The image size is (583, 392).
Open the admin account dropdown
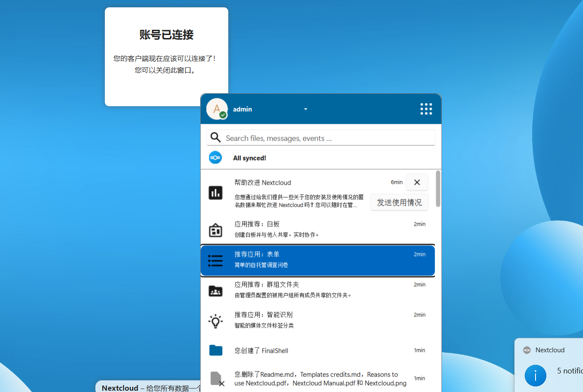click(306, 109)
